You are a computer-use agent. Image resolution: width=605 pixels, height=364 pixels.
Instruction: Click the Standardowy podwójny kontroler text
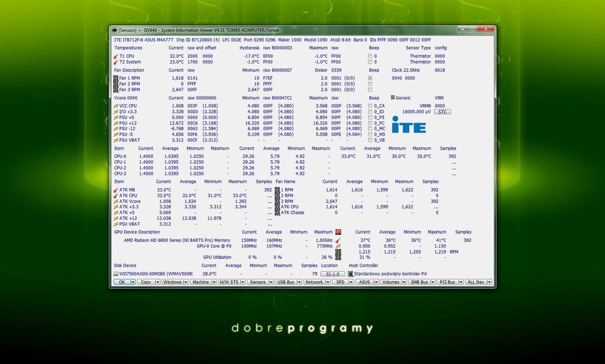390,274
